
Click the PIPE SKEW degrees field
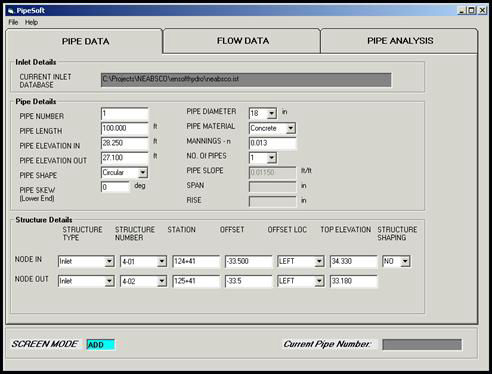(115, 187)
